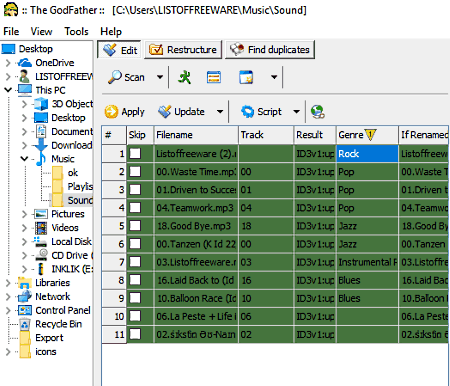Open the Scan dropdown arrow

pyautogui.click(x=160, y=77)
